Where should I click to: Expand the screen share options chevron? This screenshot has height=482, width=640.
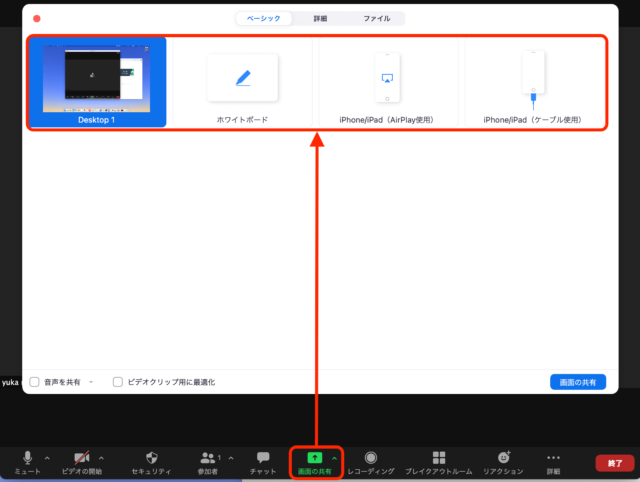pos(334,458)
